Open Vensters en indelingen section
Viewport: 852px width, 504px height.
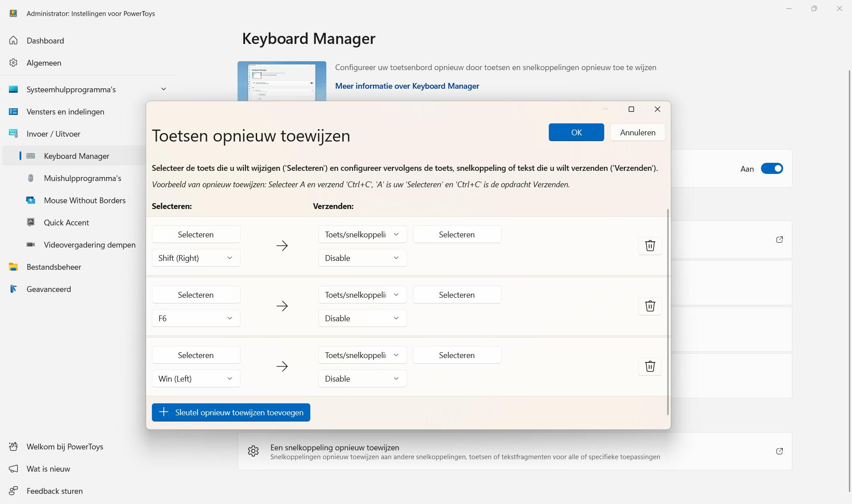coord(65,112)
